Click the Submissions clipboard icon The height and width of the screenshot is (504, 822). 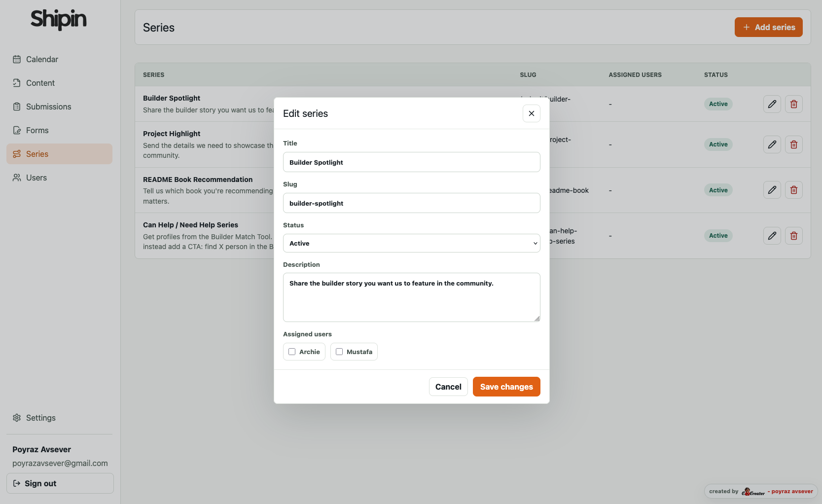(x=17, y=107)
